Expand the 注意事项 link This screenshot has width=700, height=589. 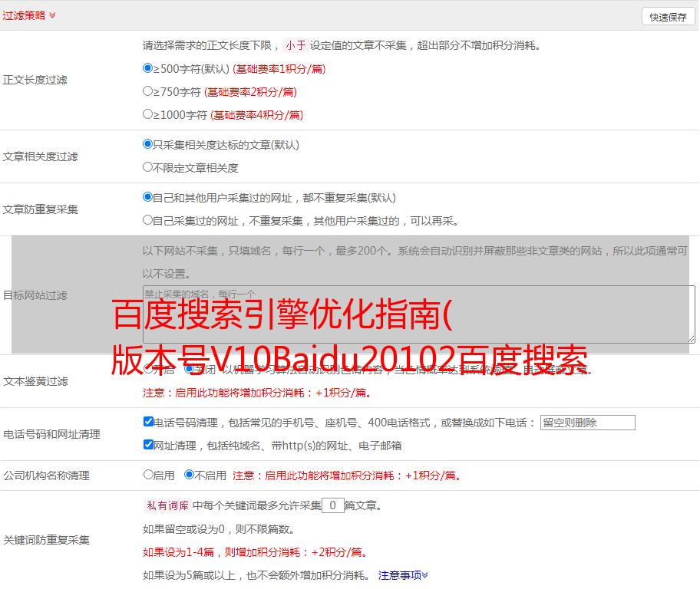403,576
